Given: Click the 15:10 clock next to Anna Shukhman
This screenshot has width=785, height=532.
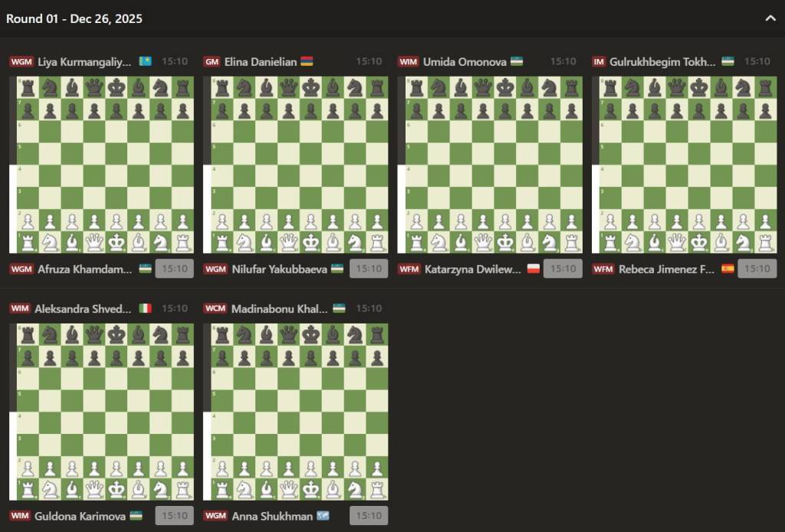Looking at the screenshot, I should tap(368, 516).
